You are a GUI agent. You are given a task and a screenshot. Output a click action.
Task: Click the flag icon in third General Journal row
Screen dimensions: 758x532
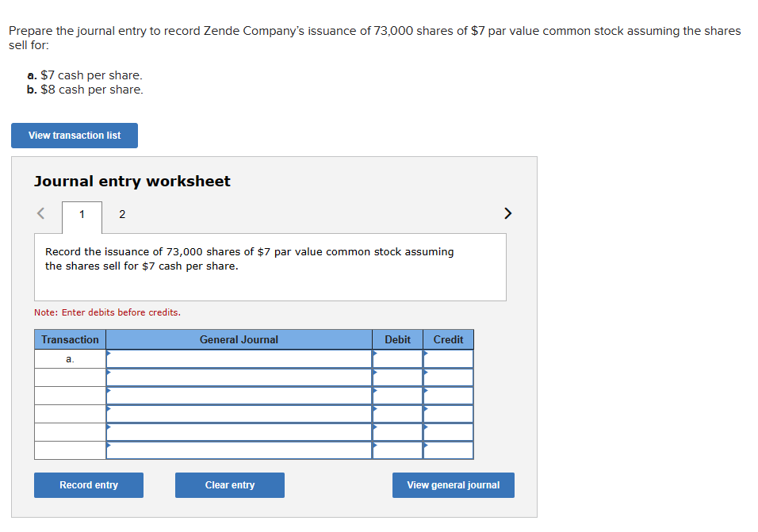pos(109,392)
